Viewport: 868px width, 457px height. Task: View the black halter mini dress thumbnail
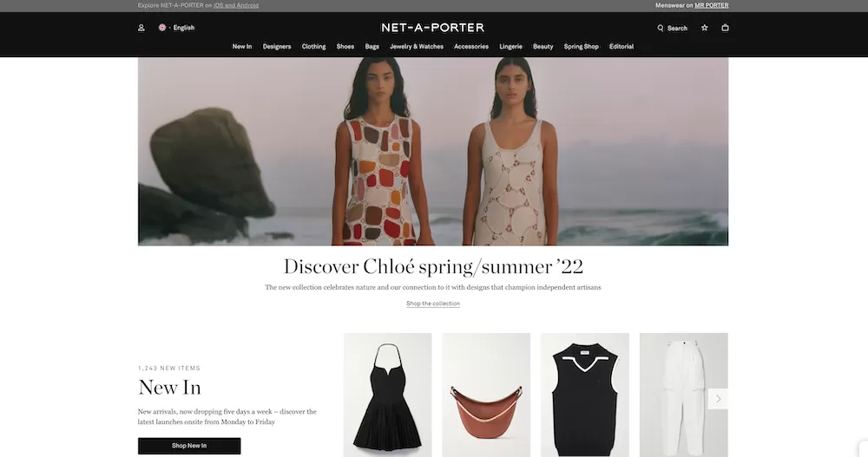[387, 395]
